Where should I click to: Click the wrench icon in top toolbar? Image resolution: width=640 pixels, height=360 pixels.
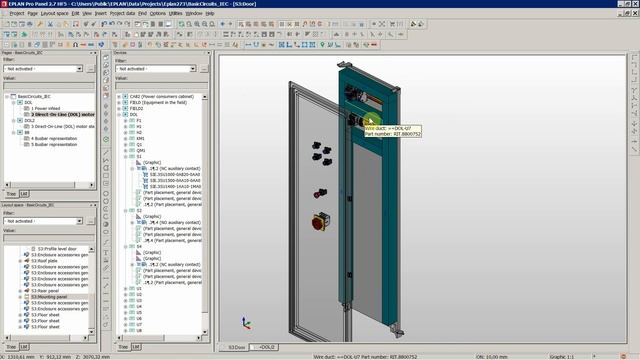pyautogui.click(x=40, y=24)
